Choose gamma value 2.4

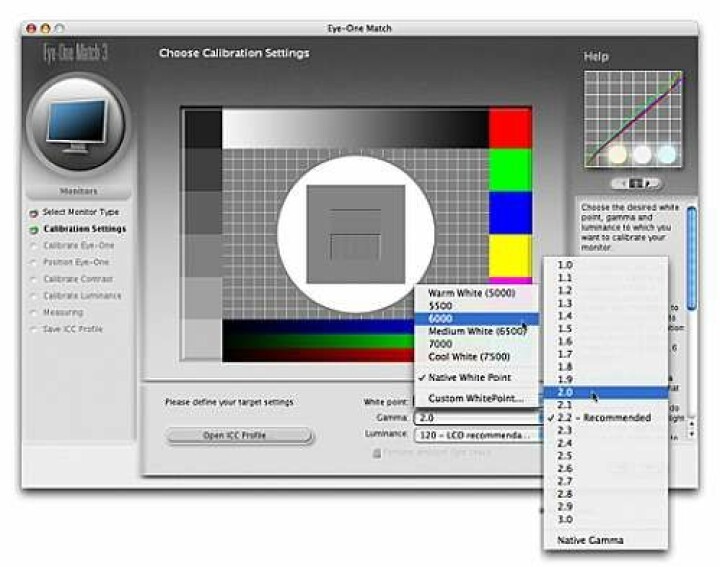(606, 443)
